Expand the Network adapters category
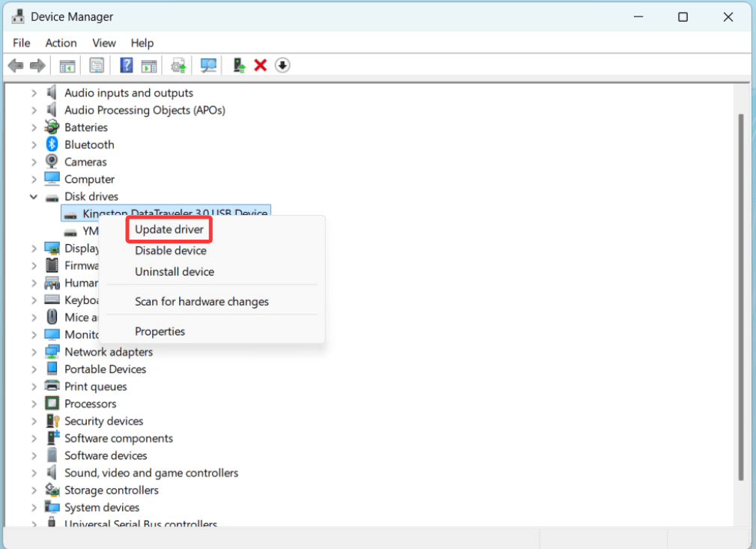756x549 pixels. pos(34,351)
